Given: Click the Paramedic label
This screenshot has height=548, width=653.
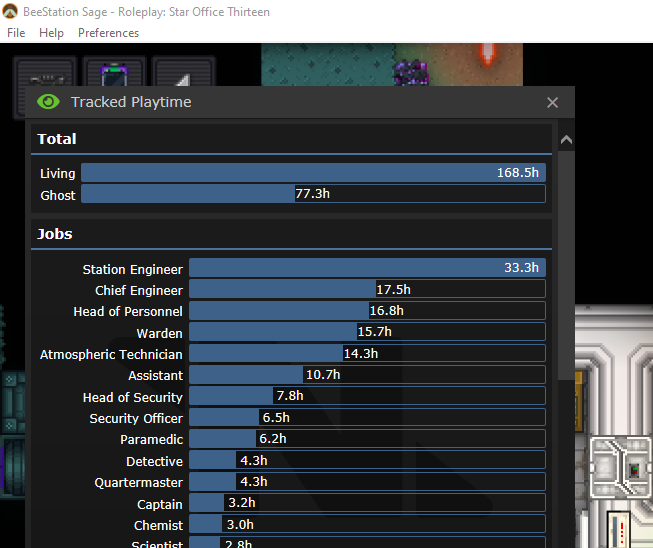Looking at the screenshot, I should [x=152, y=440].
